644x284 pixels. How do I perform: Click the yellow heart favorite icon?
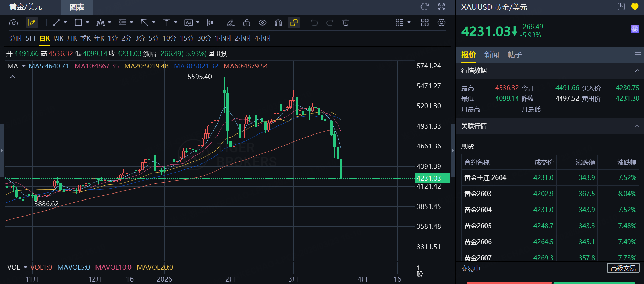(635, 7)
